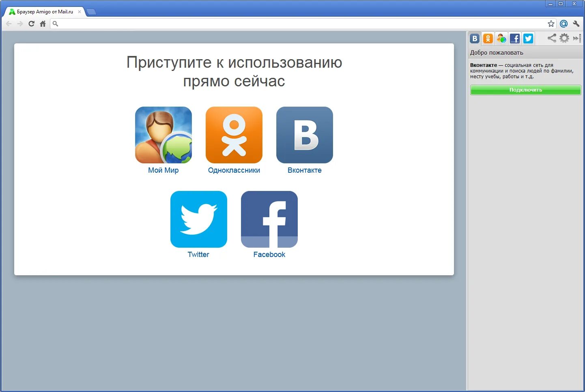
Task: Go back to the previous page
Action: (x=9, y=24)
